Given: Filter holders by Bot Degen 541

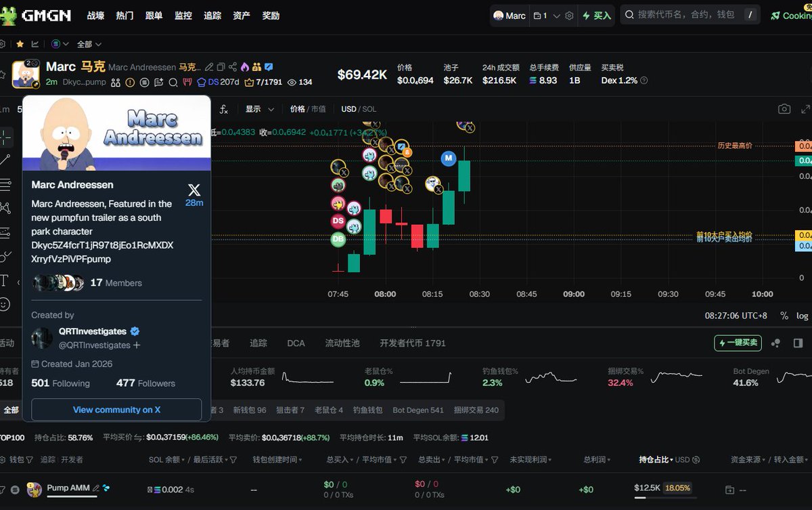Looking at the screenshot, I should [x=418, y=410].
